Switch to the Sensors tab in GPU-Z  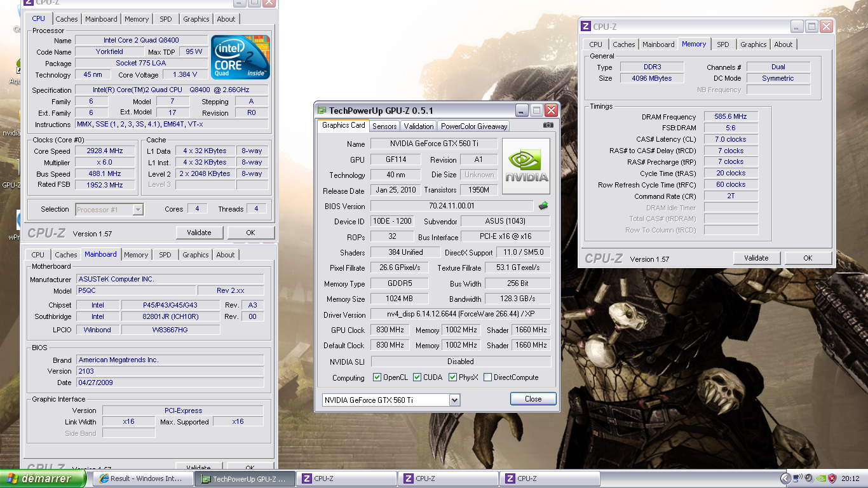[385, 126]
